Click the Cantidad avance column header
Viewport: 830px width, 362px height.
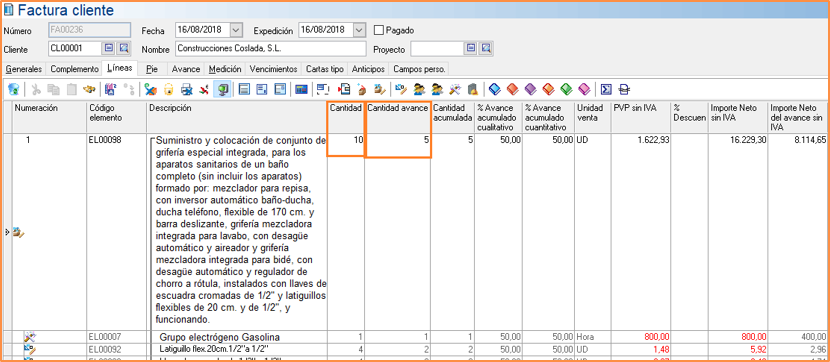tap(398, 116)
